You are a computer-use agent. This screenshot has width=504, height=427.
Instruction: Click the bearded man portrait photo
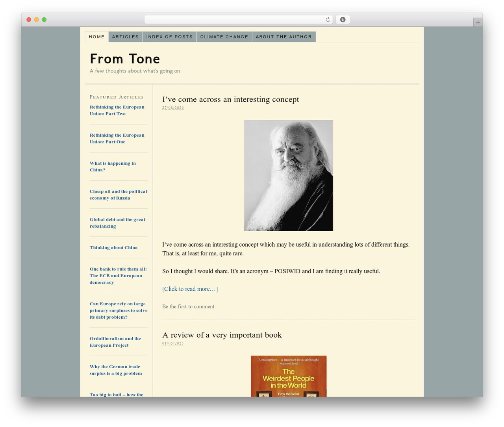289,175
